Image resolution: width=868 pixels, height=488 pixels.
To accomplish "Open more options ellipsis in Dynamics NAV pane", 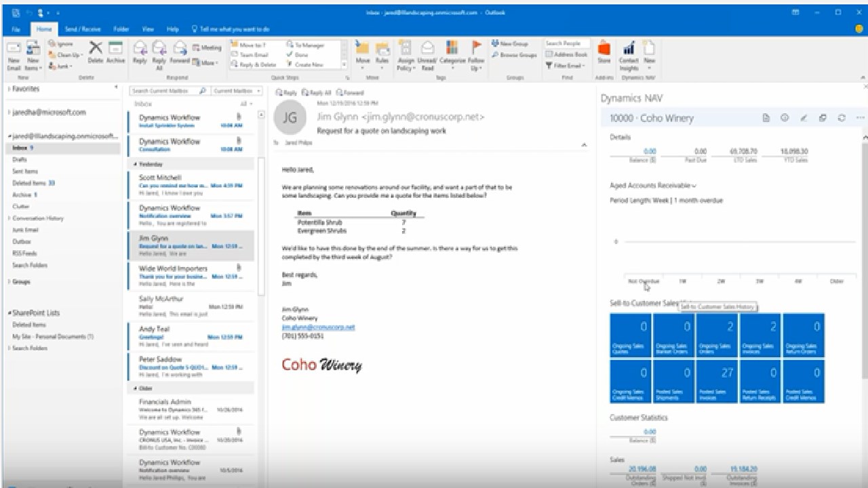I will pyautogui.click(x=860, y=118).
